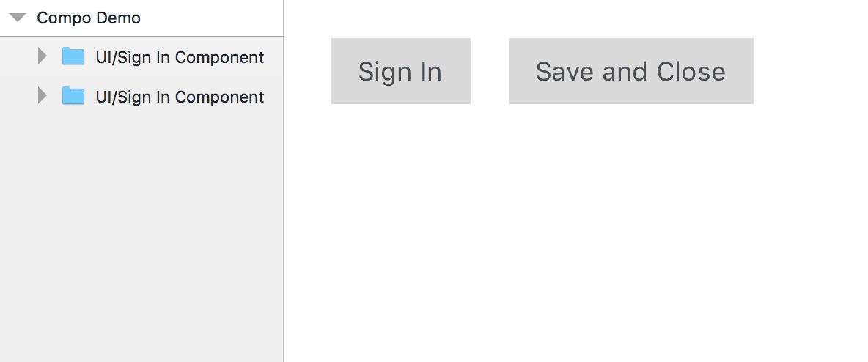
Task: Select the Compo Demo root label
Action: tap(89, 18)
